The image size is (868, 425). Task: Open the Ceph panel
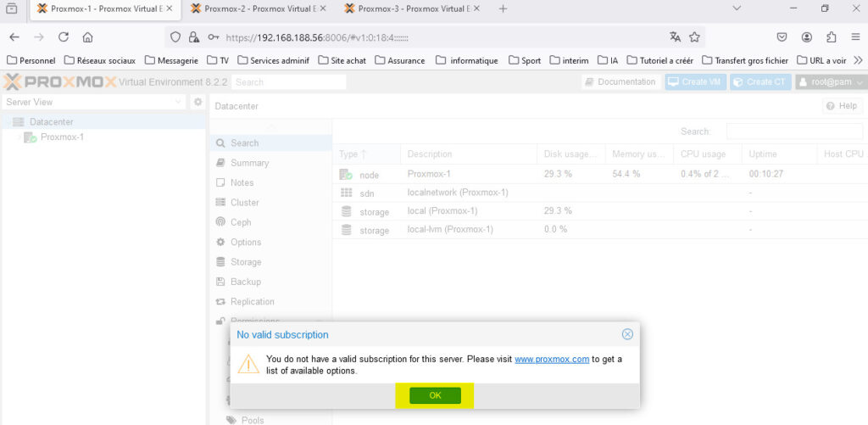270,222
